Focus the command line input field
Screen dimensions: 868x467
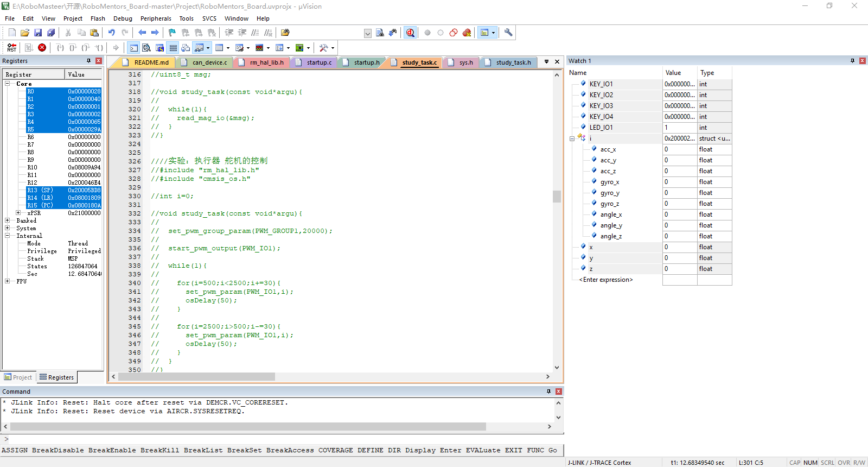[x=282, y=439]
